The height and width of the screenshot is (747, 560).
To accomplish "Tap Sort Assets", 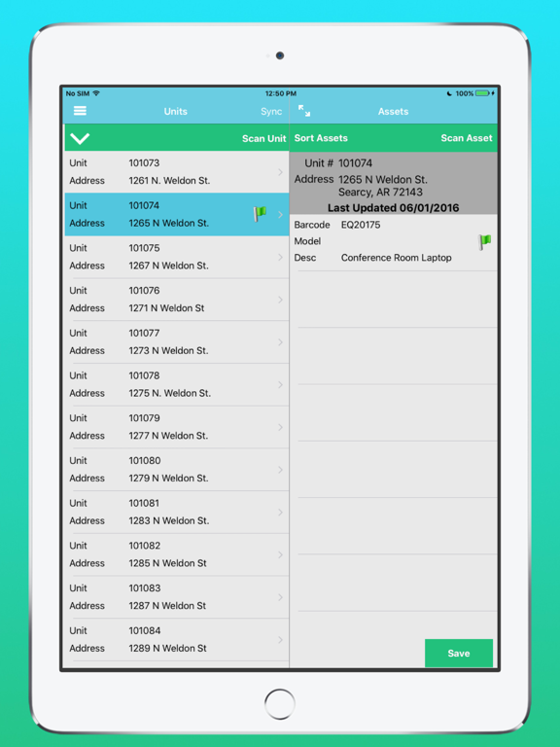I will [321, 138].
